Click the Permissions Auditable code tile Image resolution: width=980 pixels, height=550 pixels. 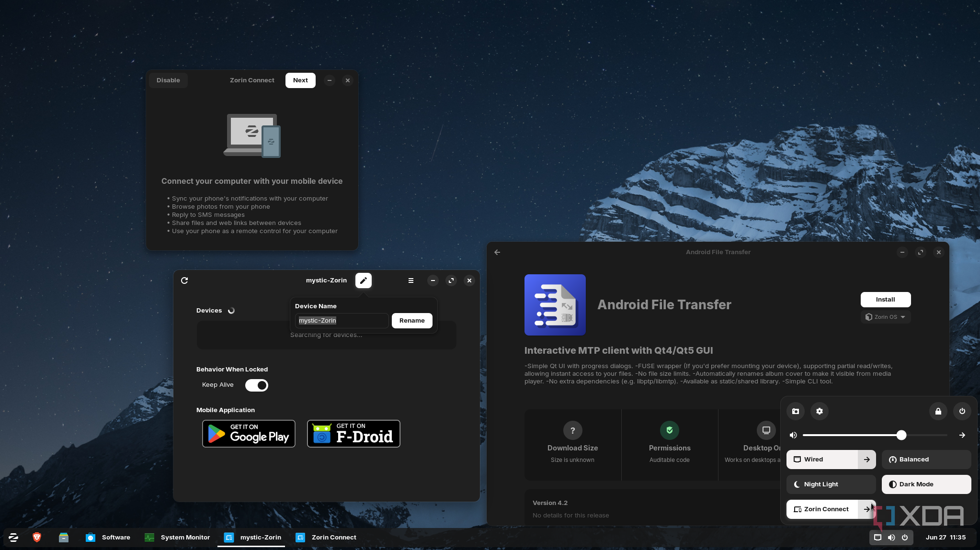pos(670,445)
